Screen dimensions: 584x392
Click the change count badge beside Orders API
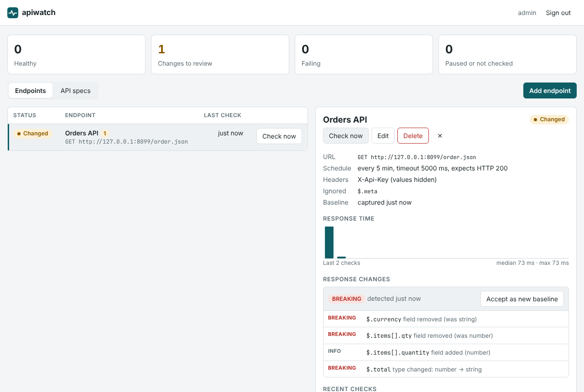[105, 134]
